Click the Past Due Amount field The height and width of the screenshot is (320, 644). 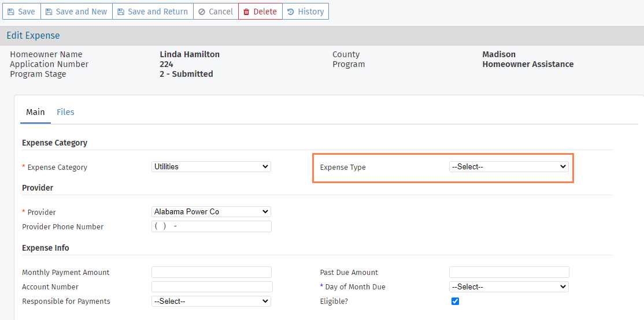pos(509,272)
